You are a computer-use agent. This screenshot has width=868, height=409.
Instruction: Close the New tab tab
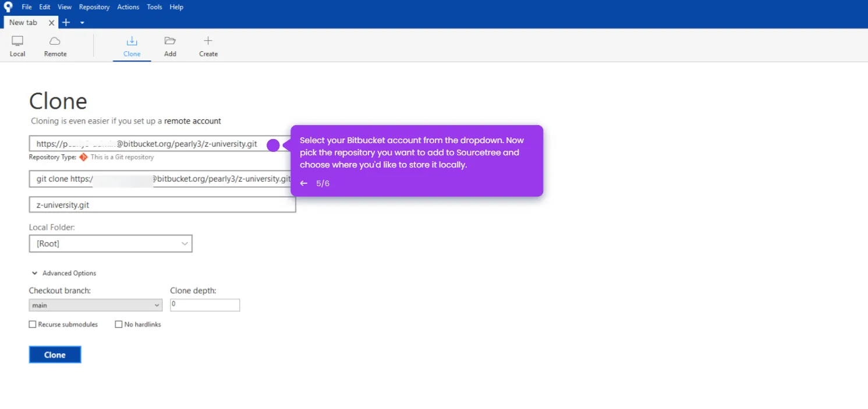point(51,23)
